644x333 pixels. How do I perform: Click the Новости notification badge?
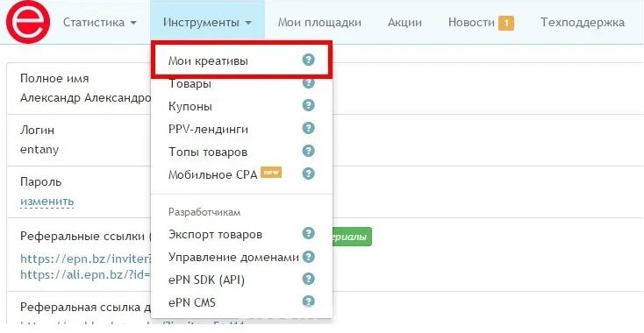506,23
